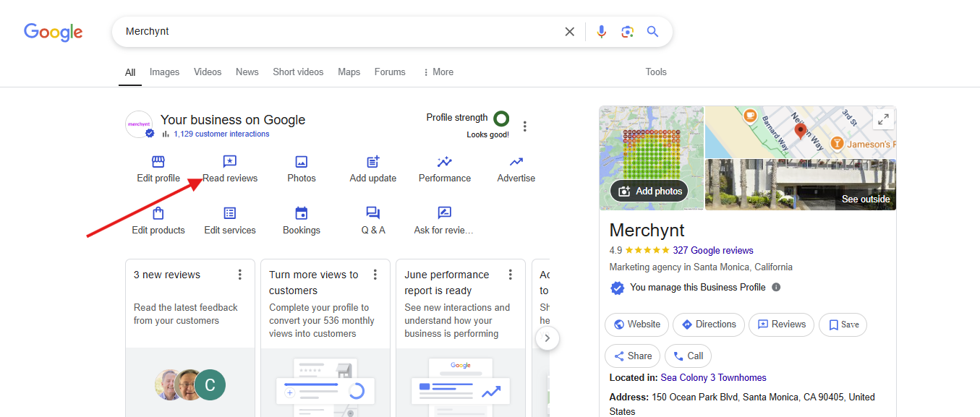Click the verified badge beside You manage

pyautogui.click(x=617, y=288)
